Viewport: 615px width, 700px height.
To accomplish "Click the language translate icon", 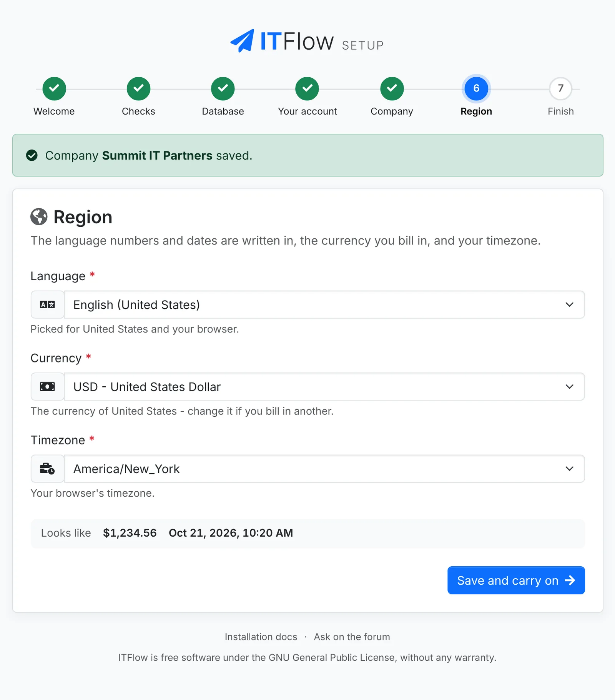I will pos(47,304).
